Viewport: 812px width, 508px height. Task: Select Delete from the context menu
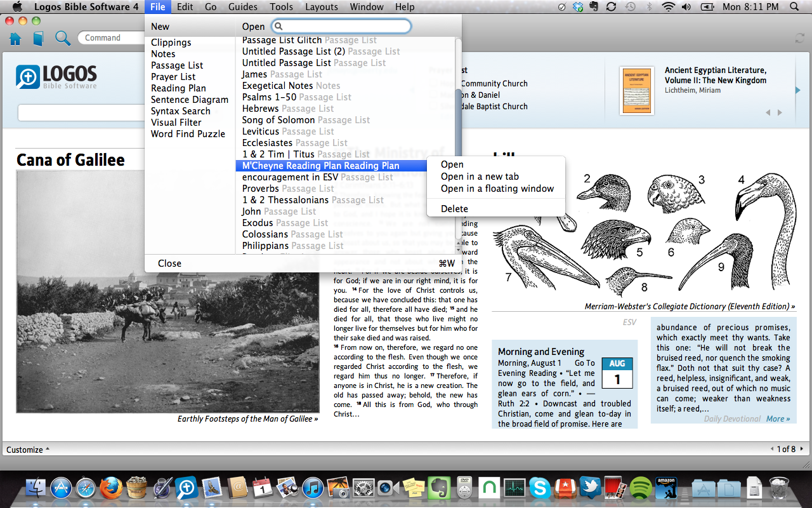(x=454, y=209)
